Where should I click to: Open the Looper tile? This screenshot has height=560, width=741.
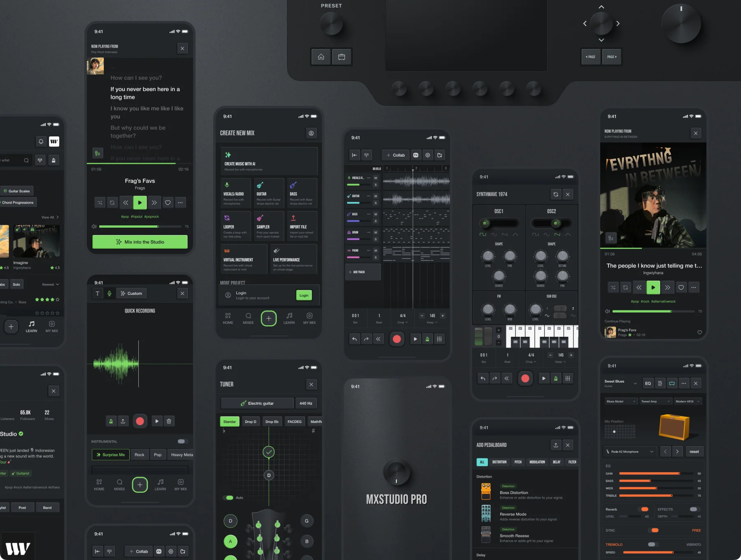236,226
